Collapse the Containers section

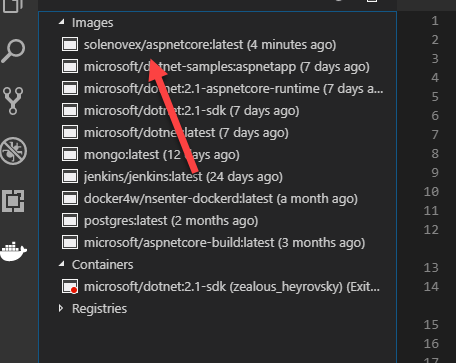61,264
